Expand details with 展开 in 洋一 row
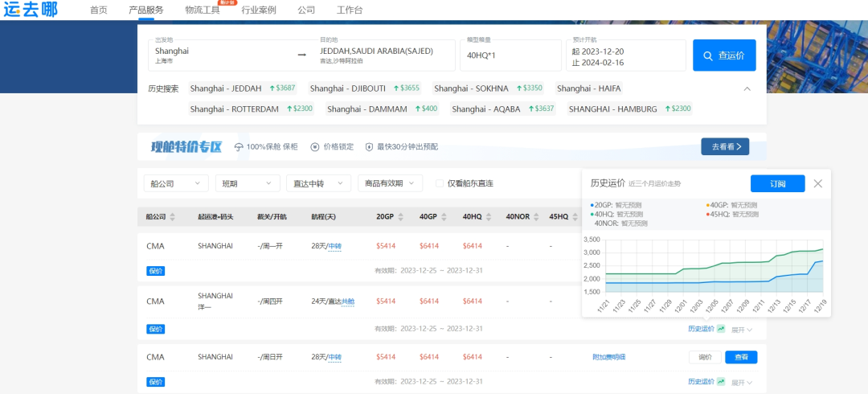Viewport: 868px width, 394px height. click(742, 329)
